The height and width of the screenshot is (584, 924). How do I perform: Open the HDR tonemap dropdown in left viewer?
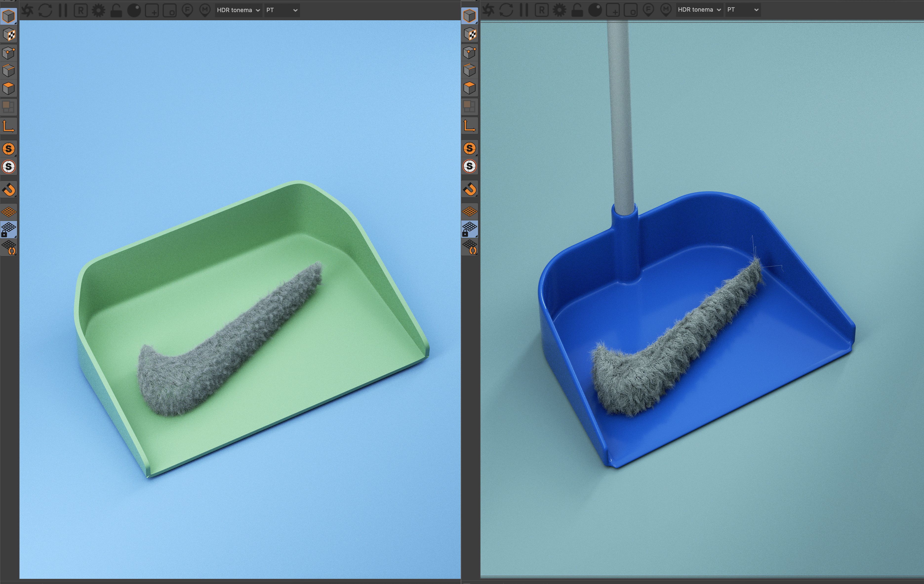pyautogui.click(x=238, y=10)
